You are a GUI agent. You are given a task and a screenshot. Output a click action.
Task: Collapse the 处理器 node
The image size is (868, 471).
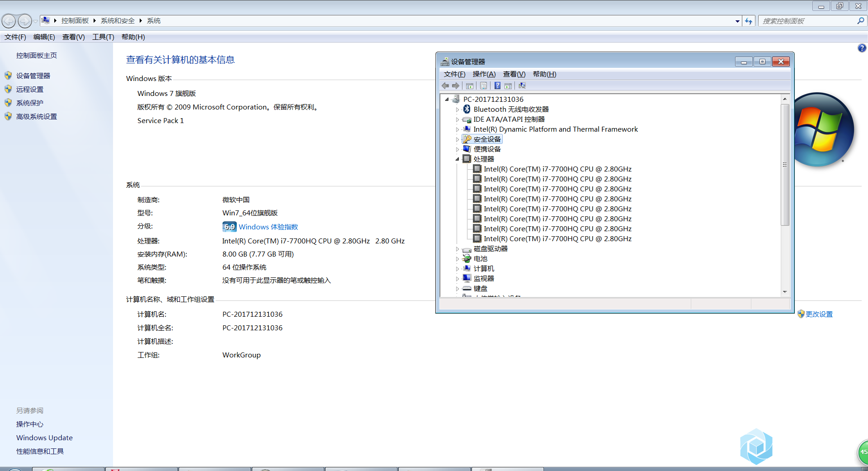coord(457,159)
